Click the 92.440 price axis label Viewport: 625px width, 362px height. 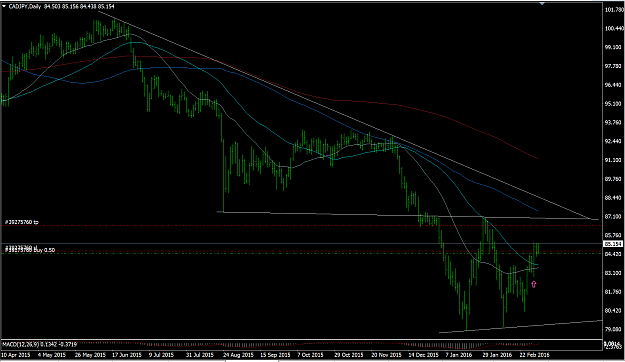614,142
